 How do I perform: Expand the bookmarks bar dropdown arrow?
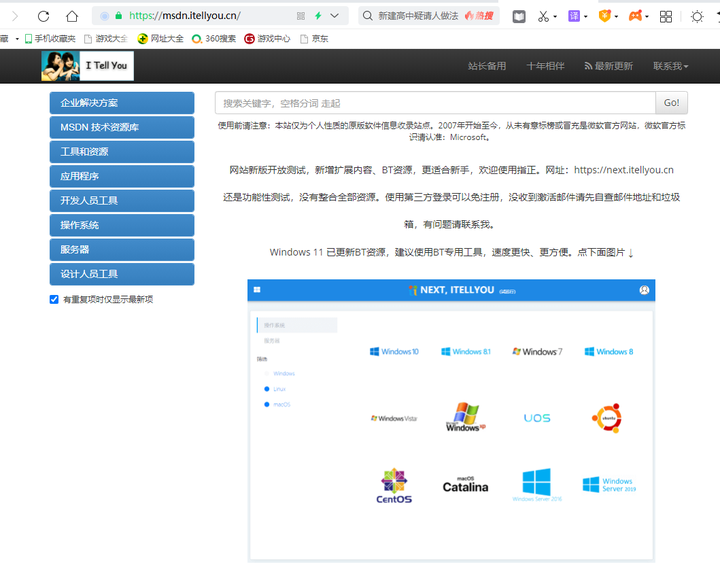17,39
